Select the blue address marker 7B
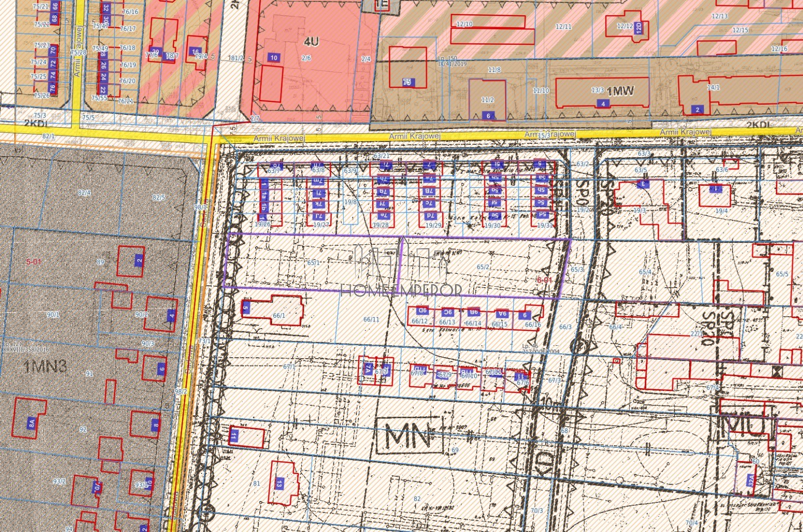The height and width of the screenshot is (532, 803). click(429, 191)
